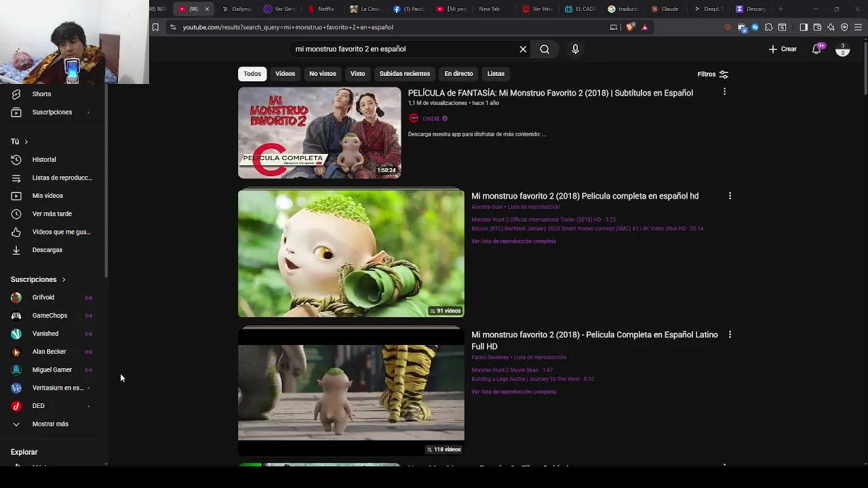Image resolution: width=868 pixels, height=488 pixels.
Task: Select the Visto filter chip
Action: tap(357, 73)
